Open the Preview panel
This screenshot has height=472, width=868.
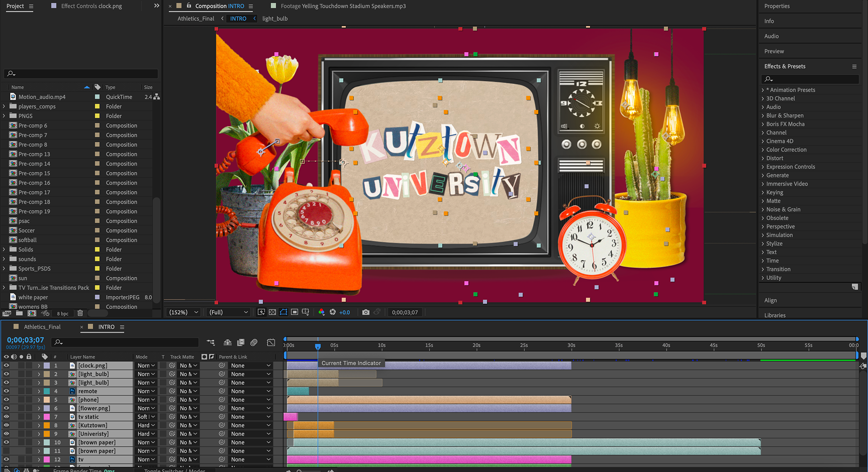pos(774,51)
